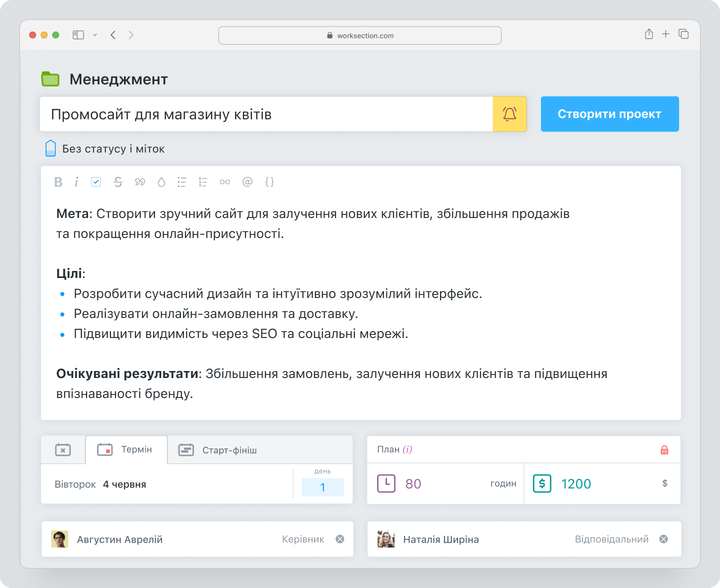
Task: Apply bold formatting in the editor toolbar
Action: [58, 182]
